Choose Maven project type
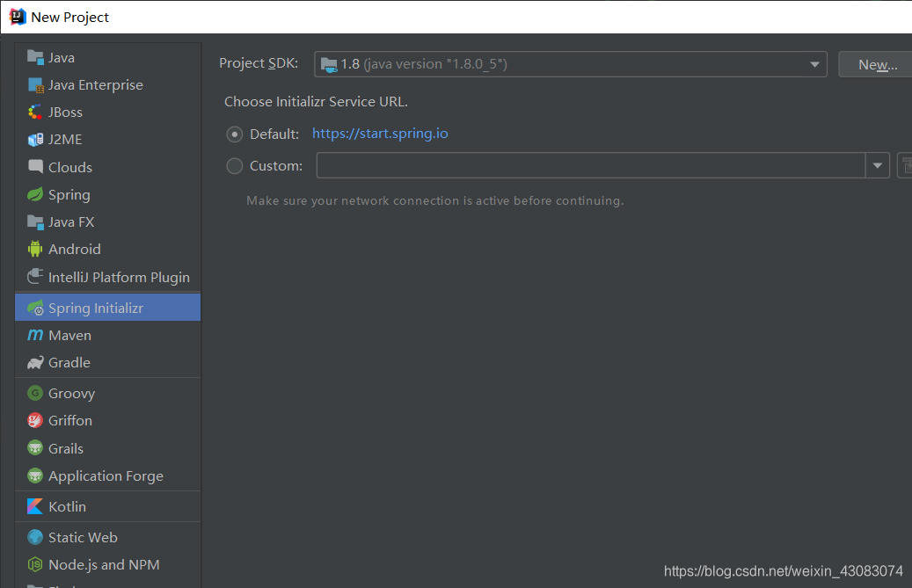 tap(108, 335)
